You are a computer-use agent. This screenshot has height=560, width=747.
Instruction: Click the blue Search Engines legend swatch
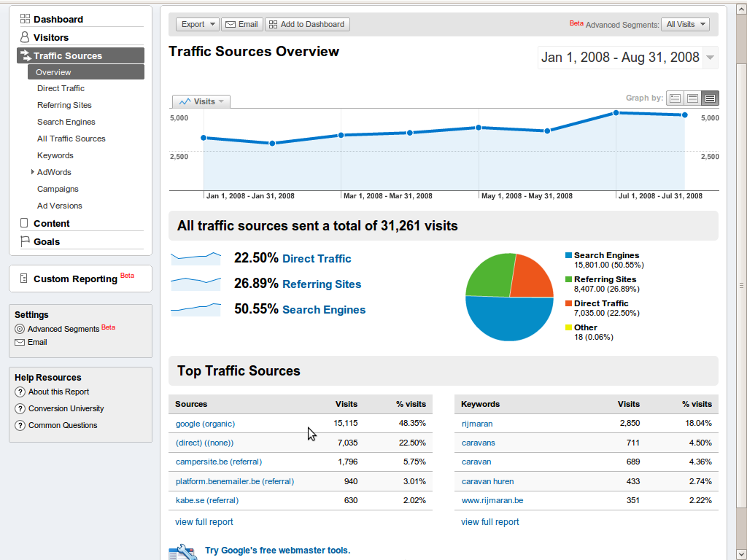pyautogui.click(x=568, y=255)
